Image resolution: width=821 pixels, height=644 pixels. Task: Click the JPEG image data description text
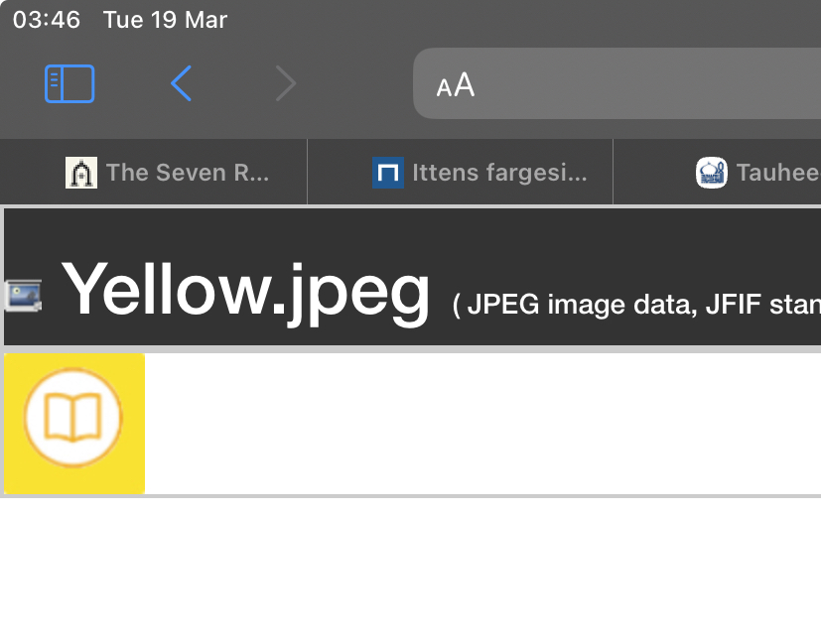coord(635,303)
